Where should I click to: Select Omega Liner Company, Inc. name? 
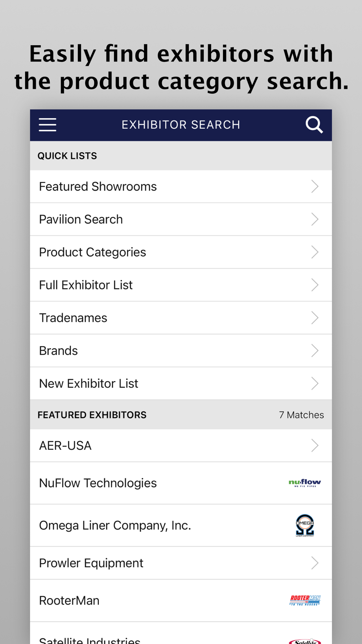(115, 525)
